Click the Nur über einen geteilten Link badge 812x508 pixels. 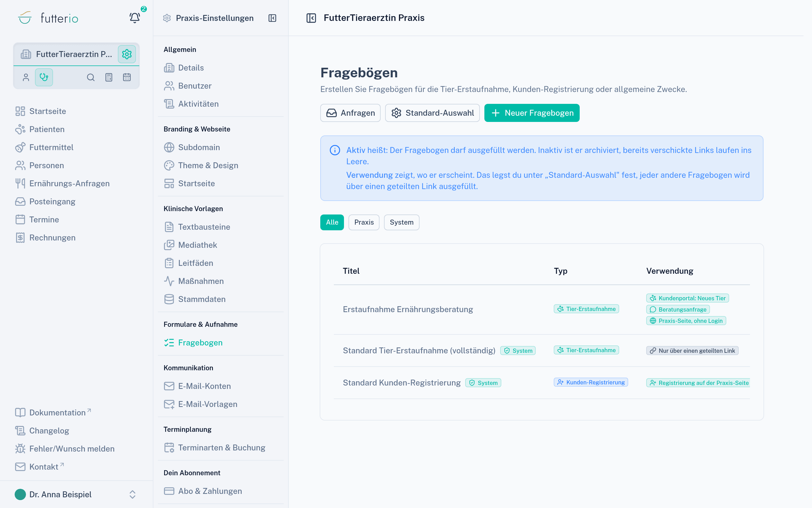coord(692,351)
